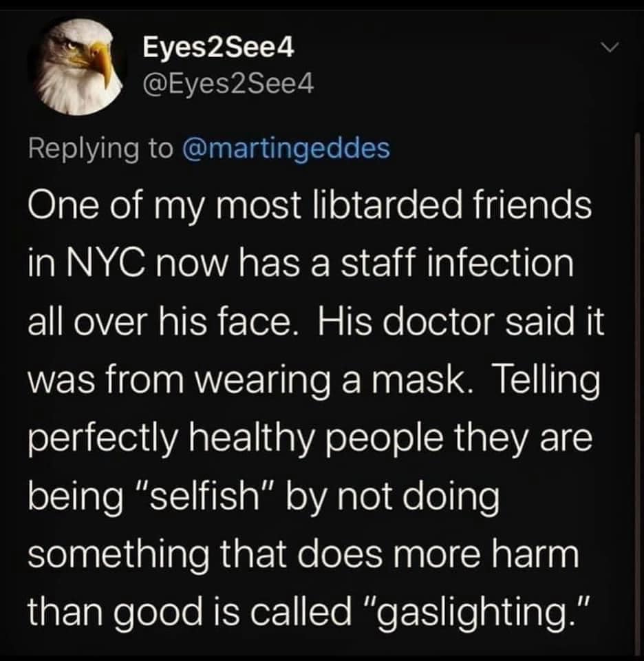644x661 pixels.
Task: Open the @martingeddes profile link
Action: [x=285, y=148]
